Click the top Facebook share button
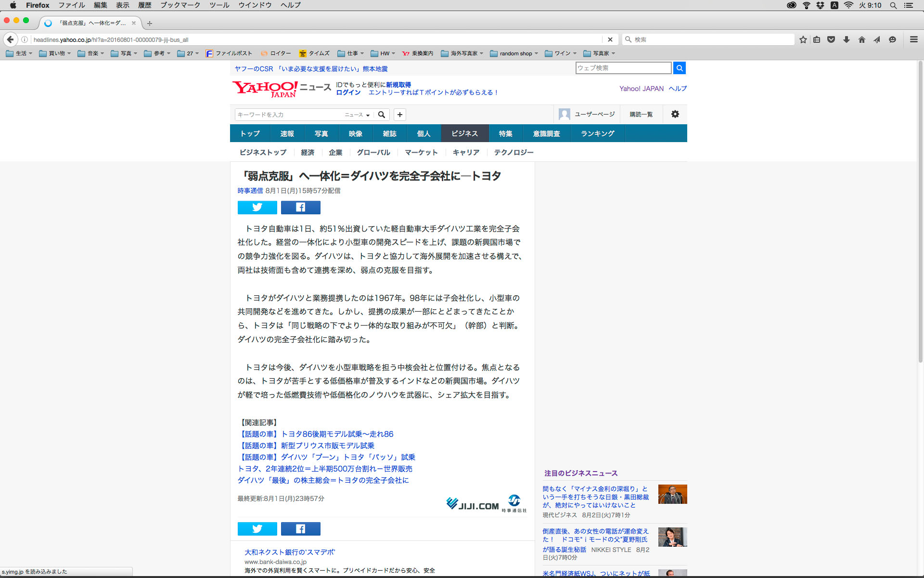The image size is (924, 578). pyautogui.click(x=300, y=207)
